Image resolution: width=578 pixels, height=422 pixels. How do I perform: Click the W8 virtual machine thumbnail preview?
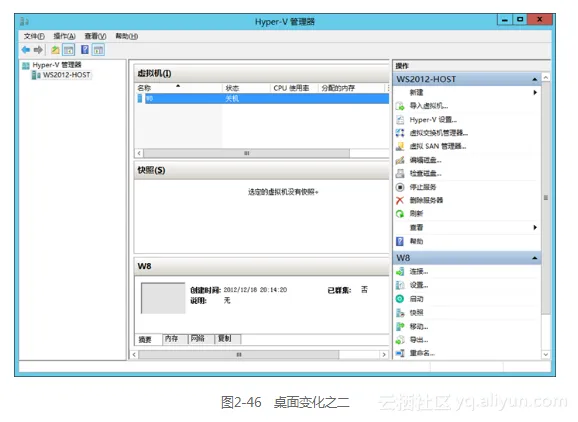pos(163,298)
